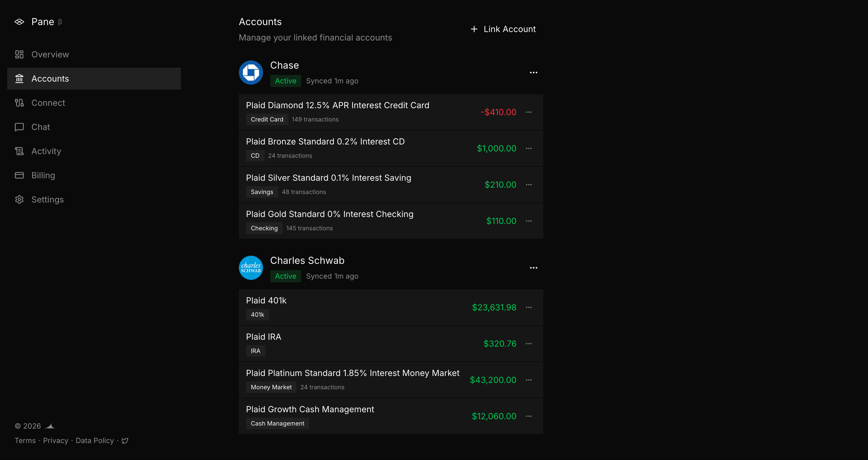Click the Billing credit card icon
Viewport: 868px width, 460px height.
point(19,175)
